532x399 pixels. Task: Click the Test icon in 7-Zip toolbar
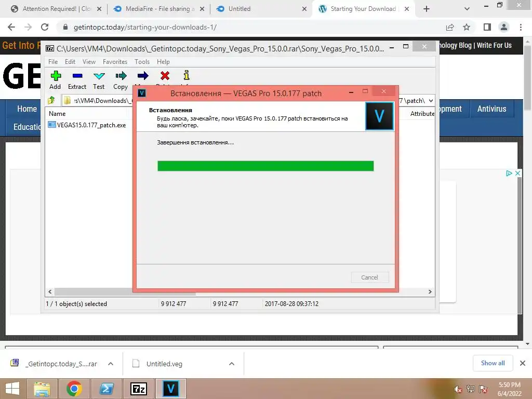tap(99, 76)
